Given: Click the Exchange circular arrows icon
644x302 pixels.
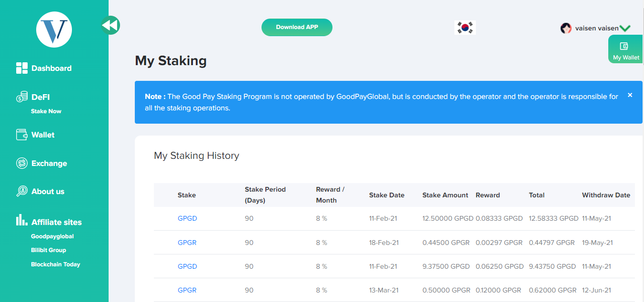Looking at the screenshot, I should pos(22,163).
